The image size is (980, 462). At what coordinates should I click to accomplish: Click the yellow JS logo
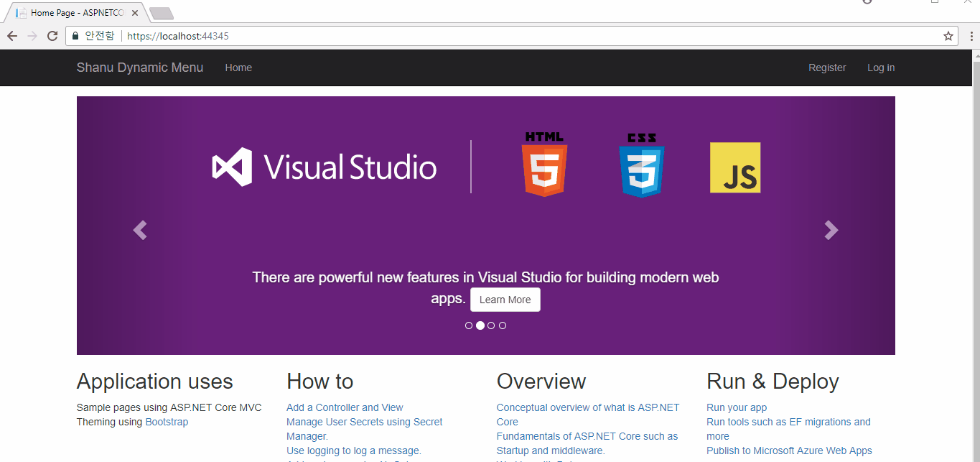[x=735, y=167]
